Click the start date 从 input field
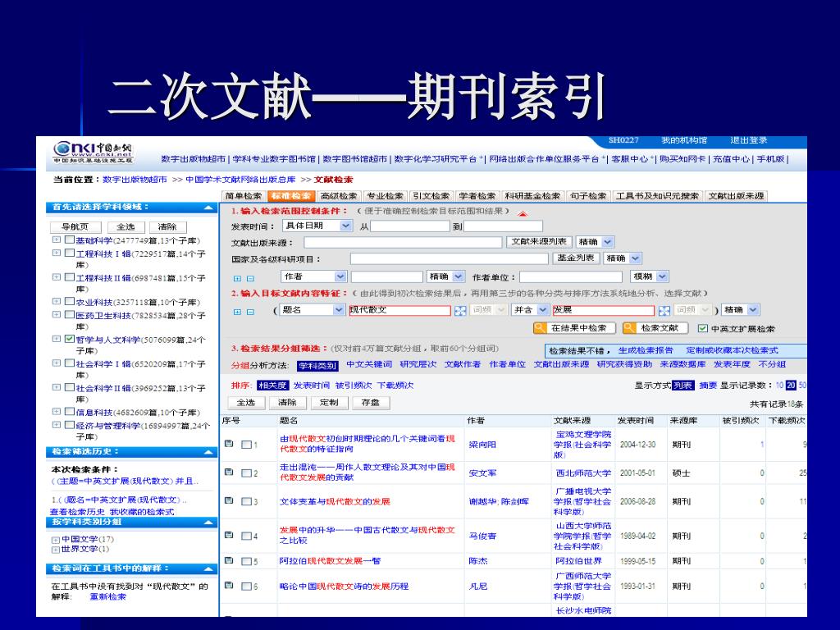 pyautogui.click(x=410, y=226)
